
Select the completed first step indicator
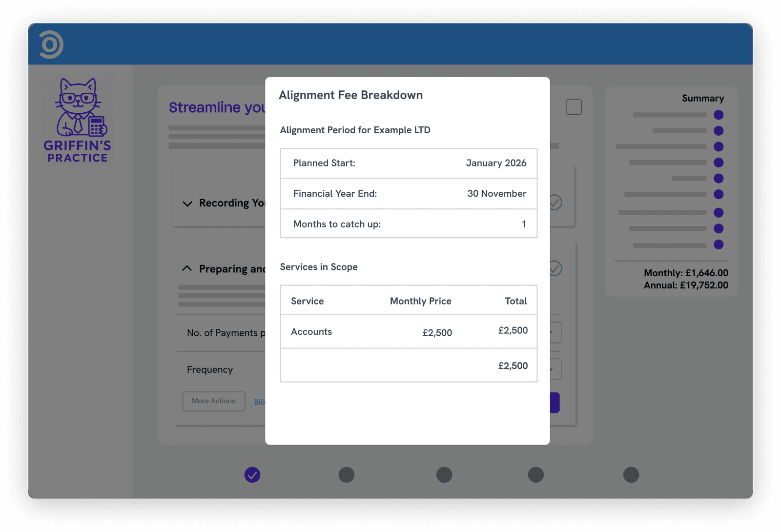(x=252, y=474)
